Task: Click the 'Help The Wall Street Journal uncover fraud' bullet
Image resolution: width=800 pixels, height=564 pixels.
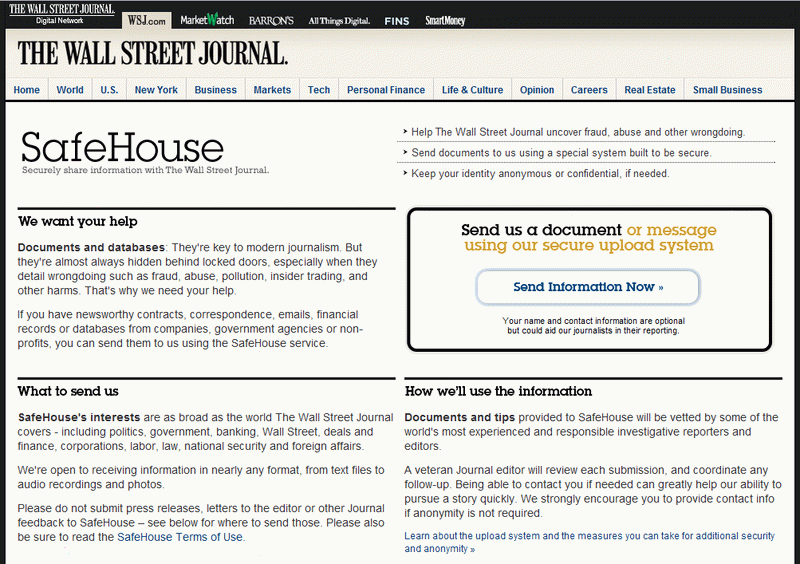Action: (578, 132)
